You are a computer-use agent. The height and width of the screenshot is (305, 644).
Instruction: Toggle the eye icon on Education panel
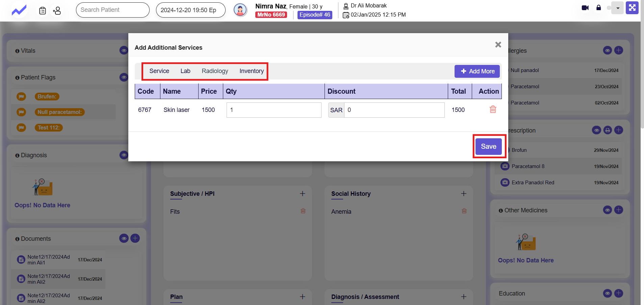click(x=607, y=293)
